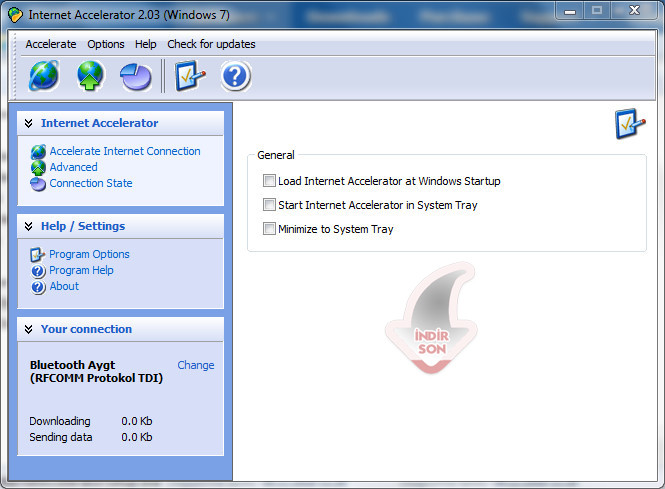
Task: Click the application icon in the title bar
Action: pos(15,15)
